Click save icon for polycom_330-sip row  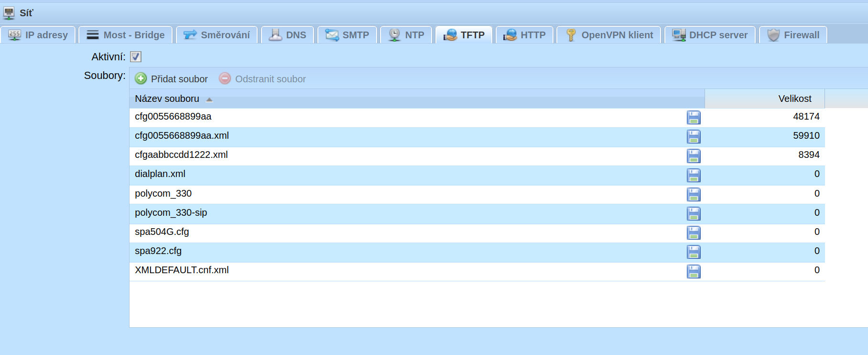(694, 214)
